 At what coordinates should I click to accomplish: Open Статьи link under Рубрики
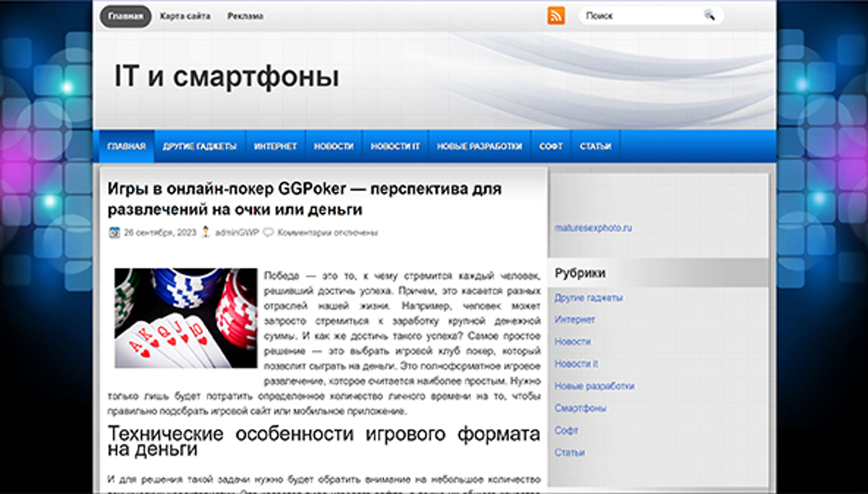point(569,452)
